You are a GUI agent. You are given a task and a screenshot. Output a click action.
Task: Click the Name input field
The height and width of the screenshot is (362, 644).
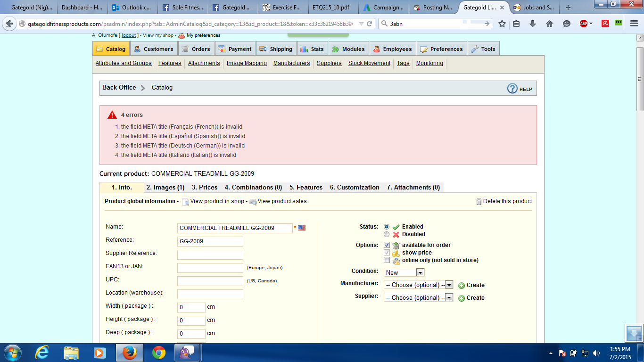pos(235,228)
